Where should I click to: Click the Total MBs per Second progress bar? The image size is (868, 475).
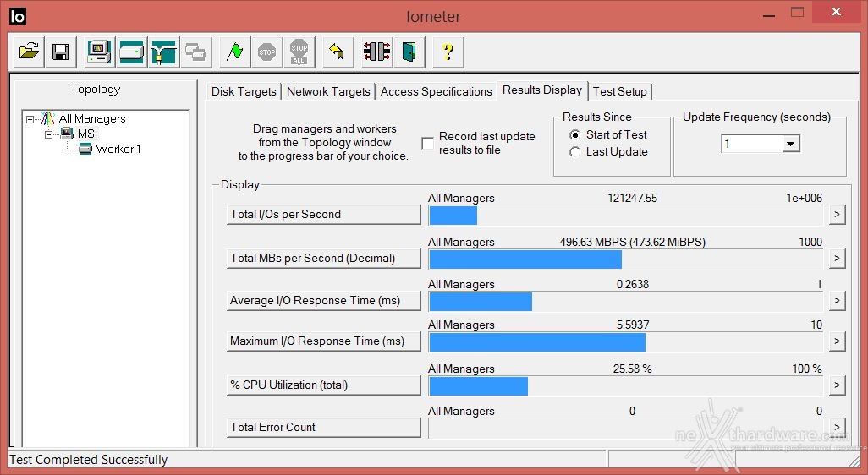coord(625,259)
